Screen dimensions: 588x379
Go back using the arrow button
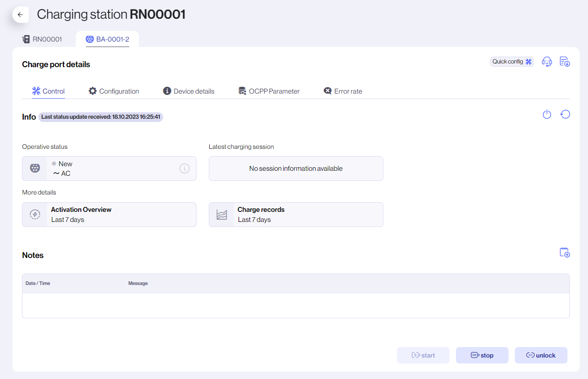pyautogui.click(x=20, y=15)
